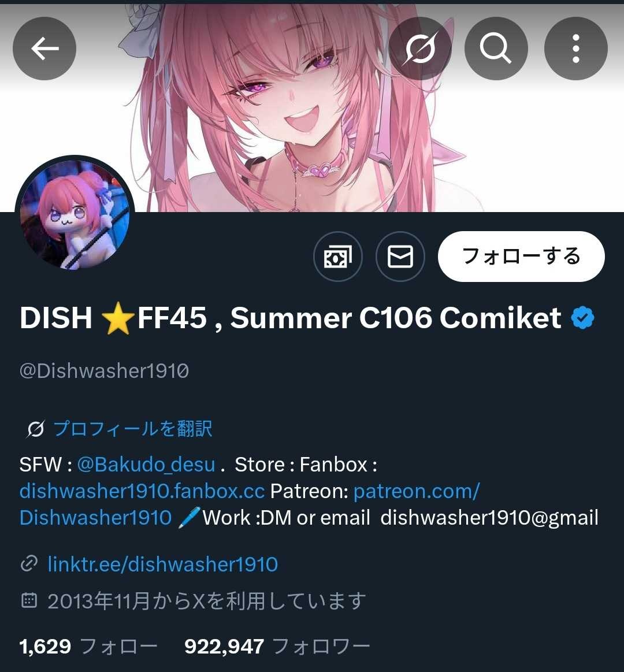Image resolution: width=624 pixels, height=672 pixels.
Task: Open patreon.com/ Dishwasher1910 link
Action: click(250, 504)
